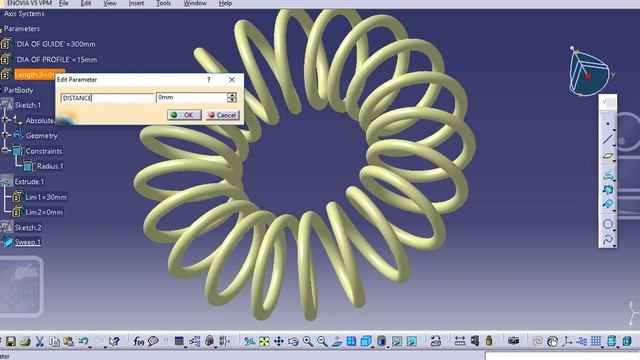Select the Rotate view tool
The image size is (640, 360).
pos(293,341)
